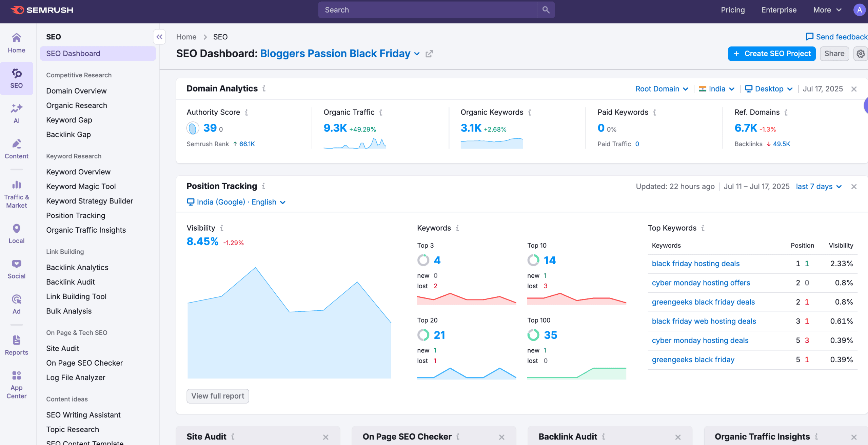Expand project name dropdown

417,54
